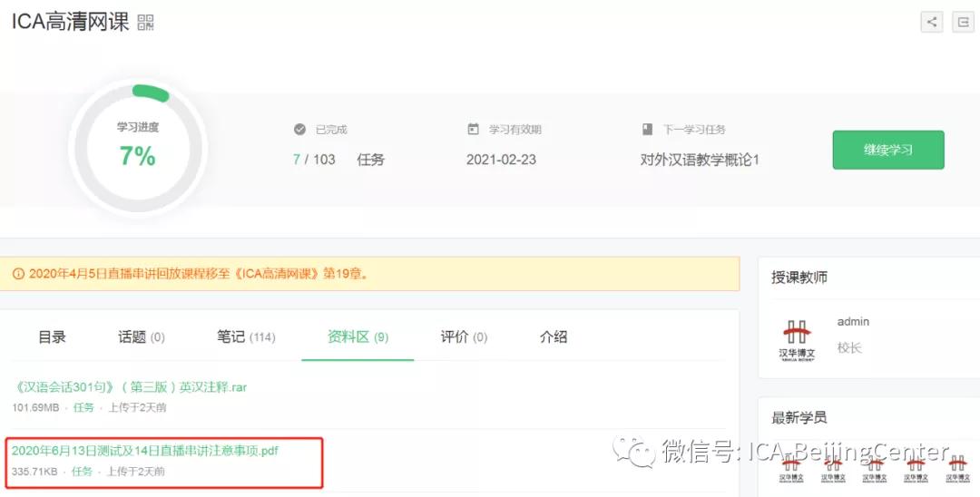Image resolution: width=980 pixels, height=497 pixels.
Task: Switch to the 目录 tab
Action: click(x=52, y=337)
